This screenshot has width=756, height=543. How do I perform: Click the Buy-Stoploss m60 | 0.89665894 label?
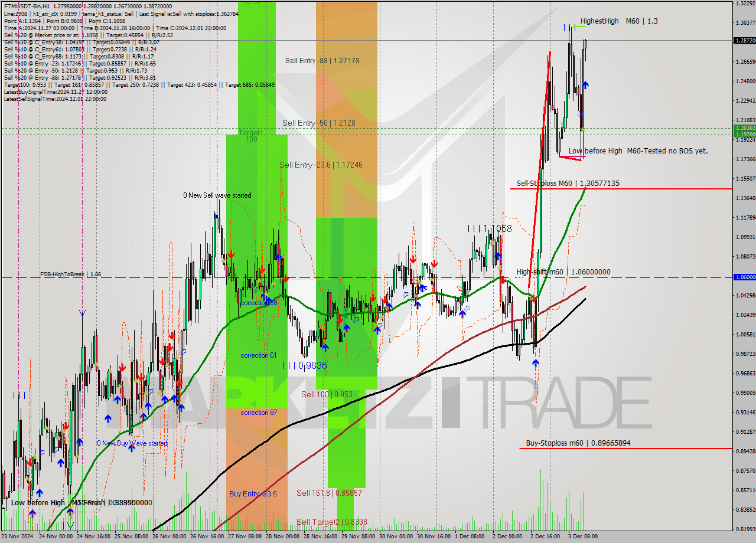tap(578, 443)
